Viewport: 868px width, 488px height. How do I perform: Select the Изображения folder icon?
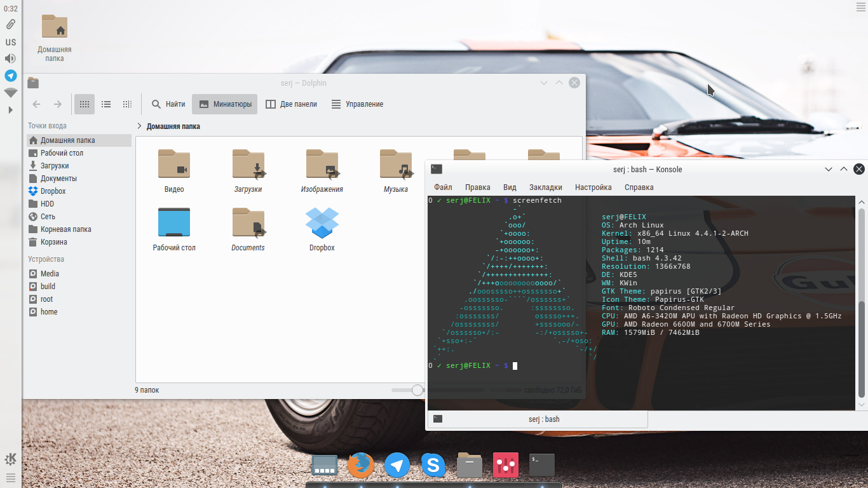322,164
